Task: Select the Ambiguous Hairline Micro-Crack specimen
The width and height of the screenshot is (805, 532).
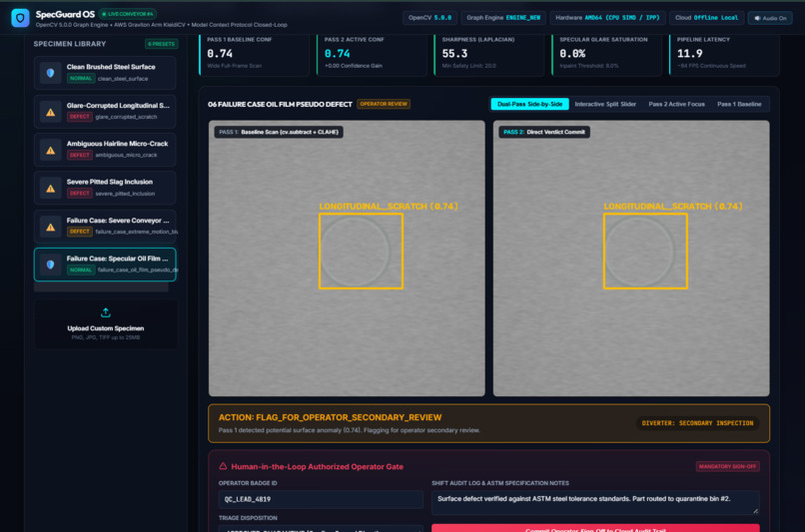Action: tap(105, 150)
